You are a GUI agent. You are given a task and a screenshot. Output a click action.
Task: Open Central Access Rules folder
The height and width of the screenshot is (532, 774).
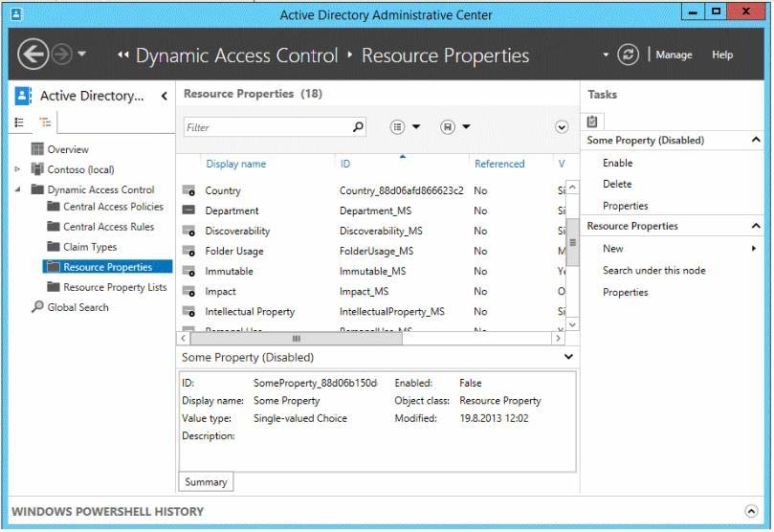109,227
